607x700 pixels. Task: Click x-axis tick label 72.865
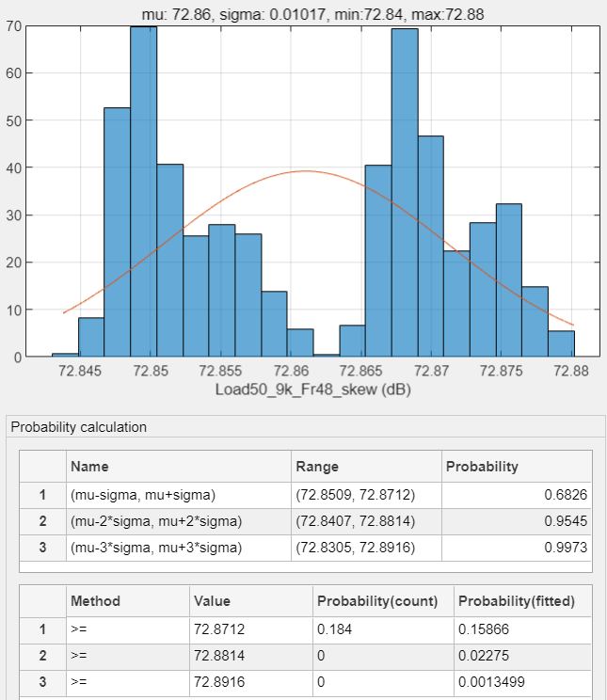coord(360,371)
